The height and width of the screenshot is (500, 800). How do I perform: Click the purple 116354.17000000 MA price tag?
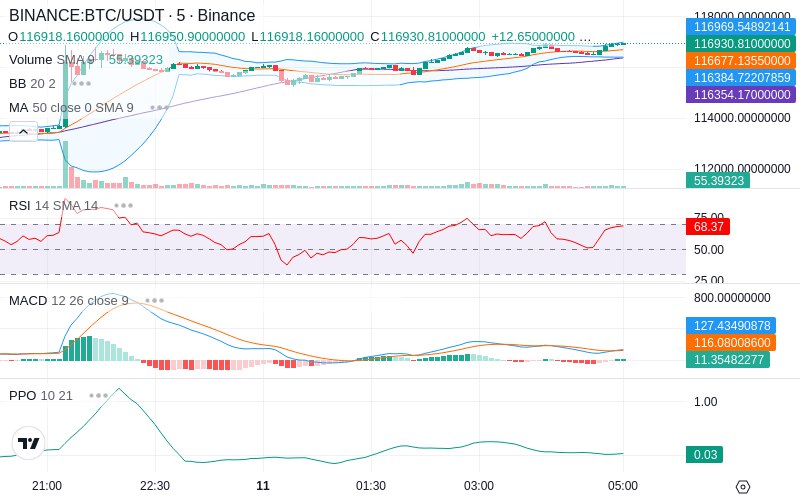[x=741, y=94]
